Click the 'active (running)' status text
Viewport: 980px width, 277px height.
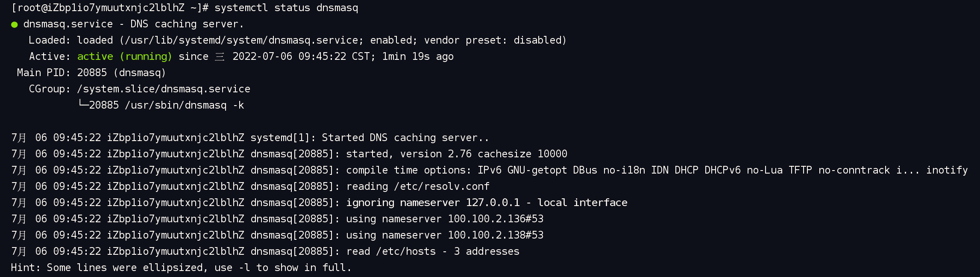tap(124, 56)
